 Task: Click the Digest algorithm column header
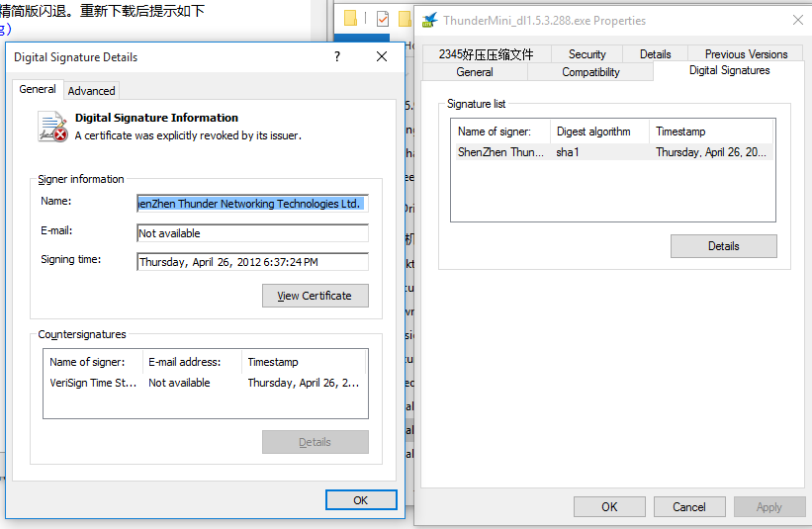[x=599, y=132]
